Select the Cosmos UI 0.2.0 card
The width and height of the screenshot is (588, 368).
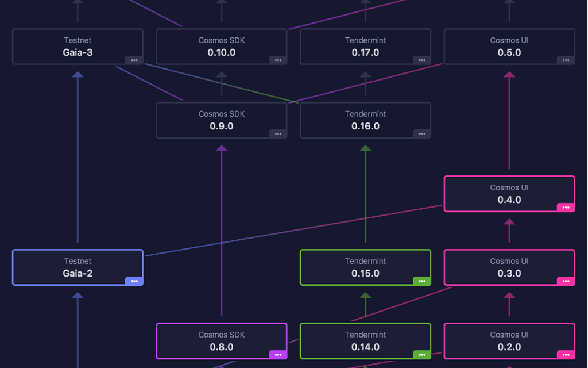coord(509,341)
